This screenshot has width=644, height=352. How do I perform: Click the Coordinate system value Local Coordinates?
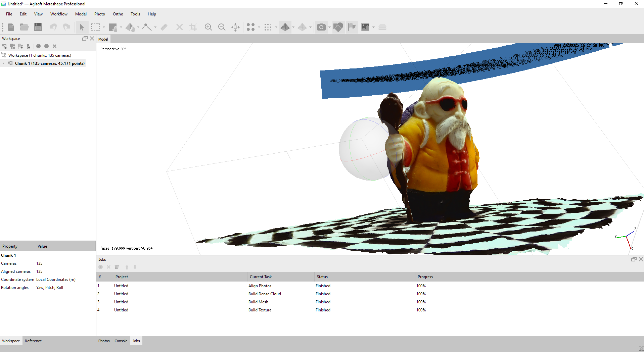tap(56, 280)
